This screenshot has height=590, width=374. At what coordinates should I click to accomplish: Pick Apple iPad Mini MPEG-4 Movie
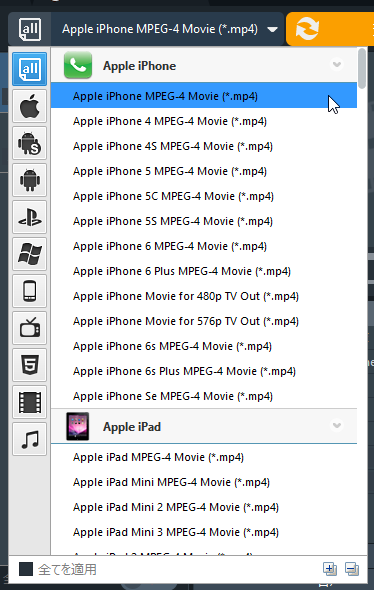point(204,482)
